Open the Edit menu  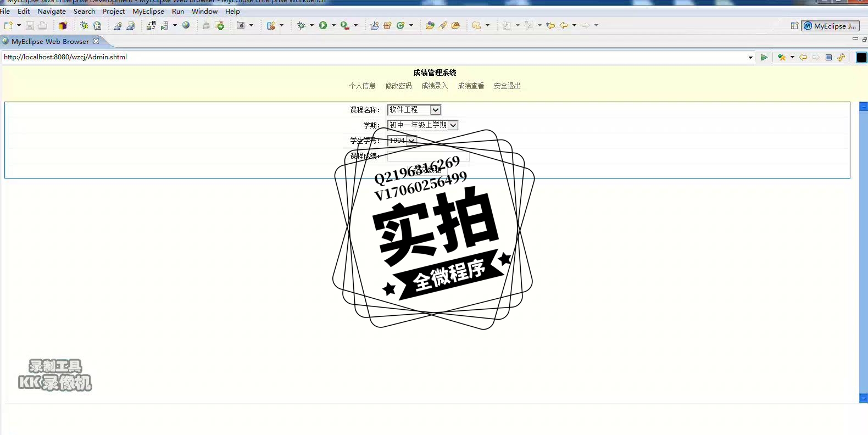(24, 11)
